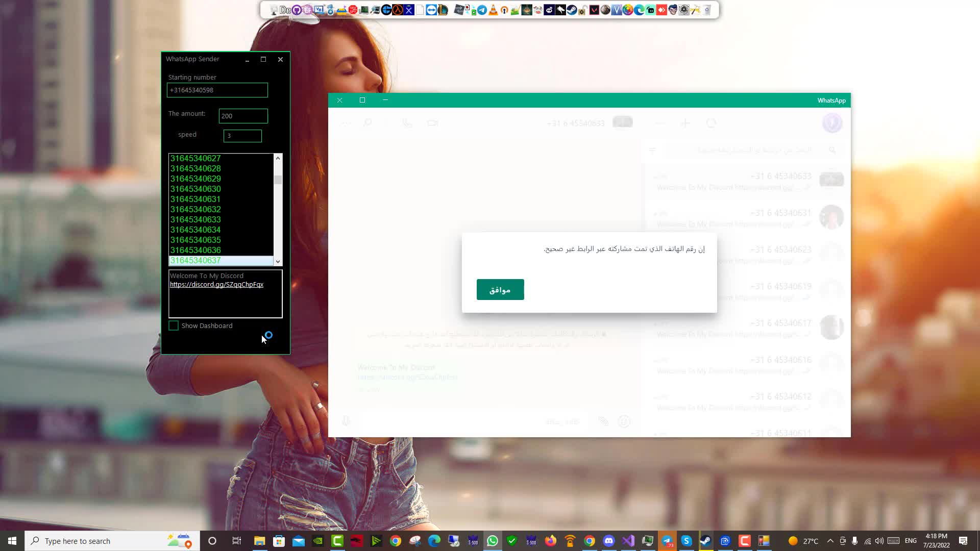Open Discord from the taskbar
980x551 pixels.
(609, 541)
